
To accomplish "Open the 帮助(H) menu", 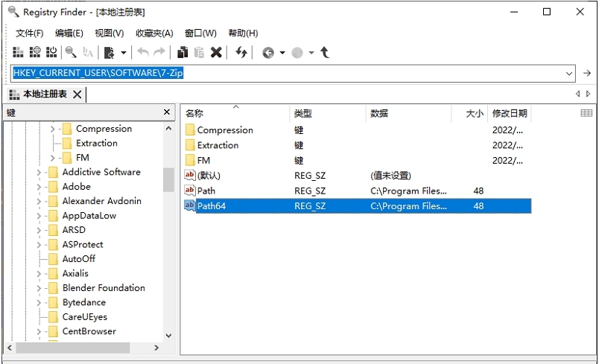I will tap(243, 33).
